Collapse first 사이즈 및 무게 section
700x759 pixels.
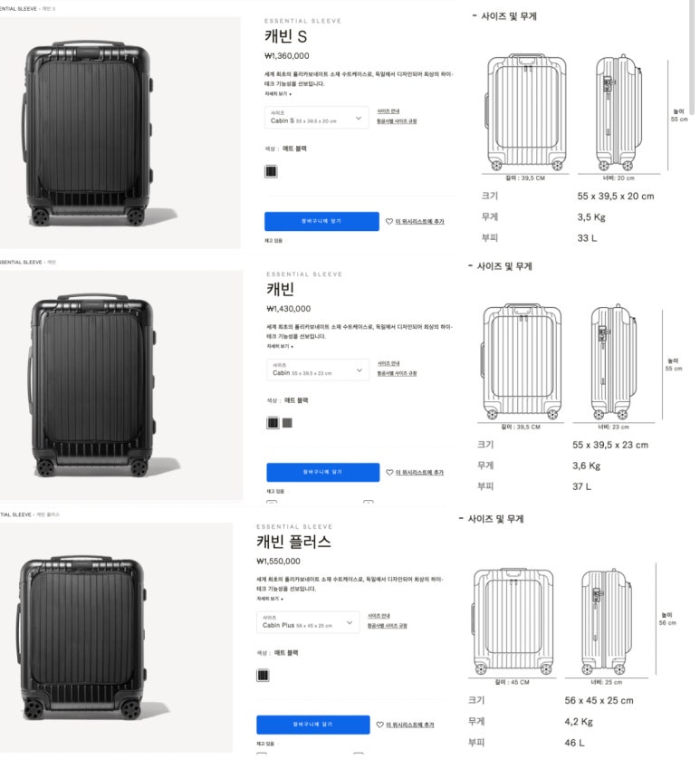[x=506, y=16]
